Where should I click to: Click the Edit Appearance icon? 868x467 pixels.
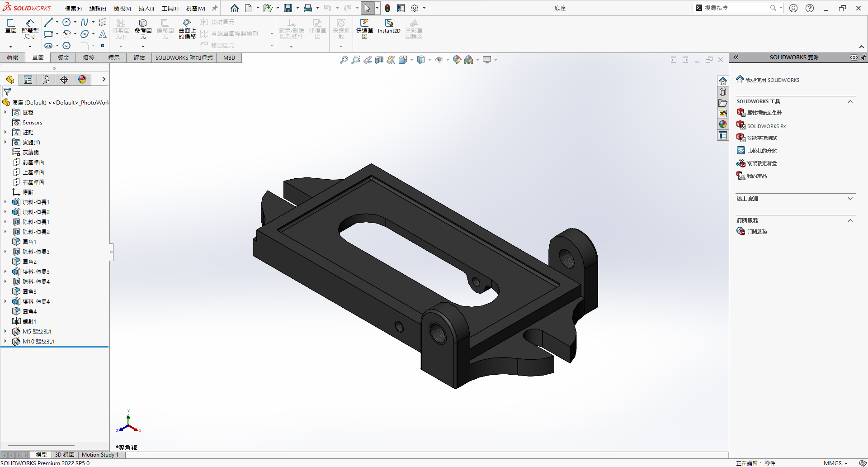(x=457, y=60)
